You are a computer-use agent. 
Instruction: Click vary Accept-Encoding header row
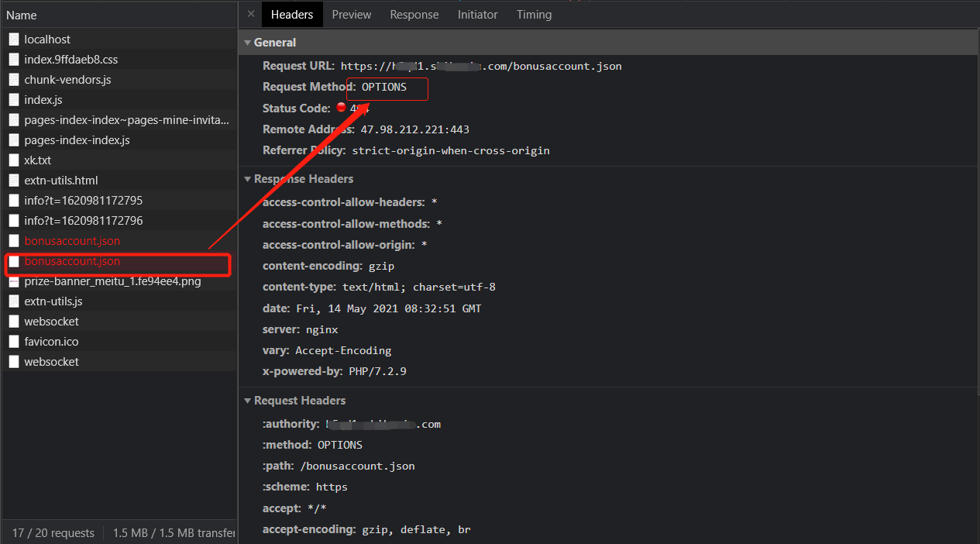pos(327,350)
